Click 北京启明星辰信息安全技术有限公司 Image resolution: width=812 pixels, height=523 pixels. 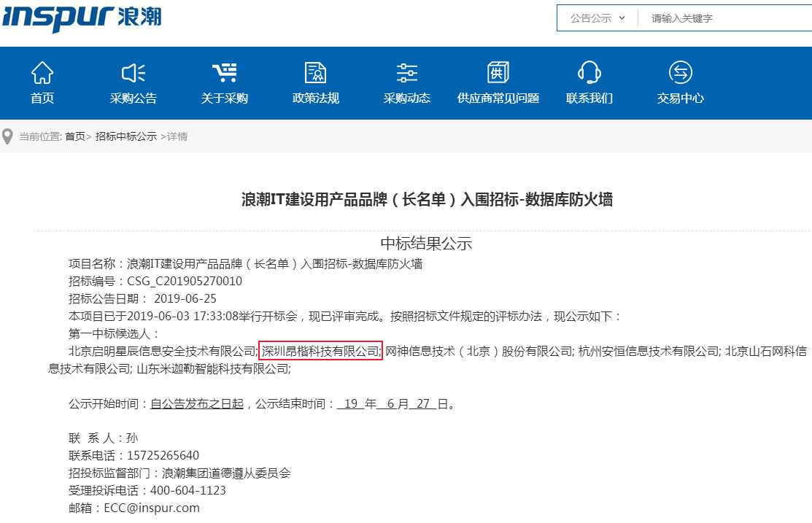[x=162, y=352]
